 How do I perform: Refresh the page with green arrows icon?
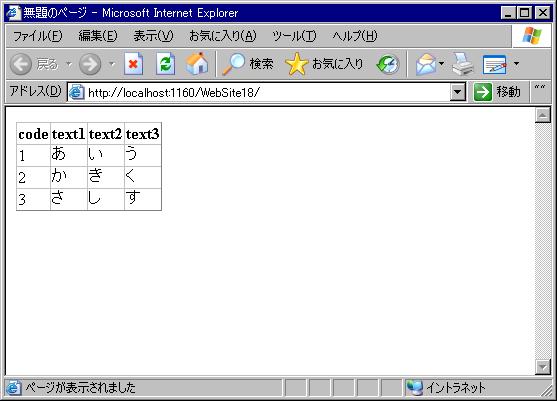point(166,64)
